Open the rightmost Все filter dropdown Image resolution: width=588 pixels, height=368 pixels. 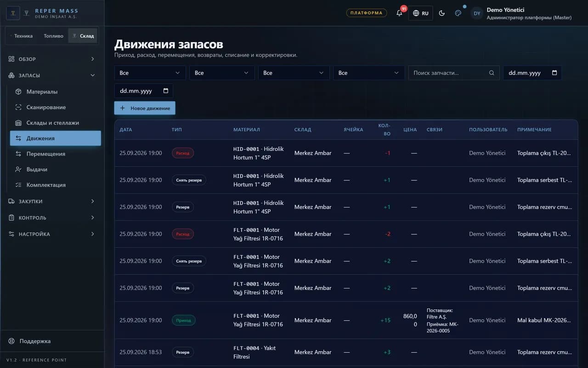(369, 73)
